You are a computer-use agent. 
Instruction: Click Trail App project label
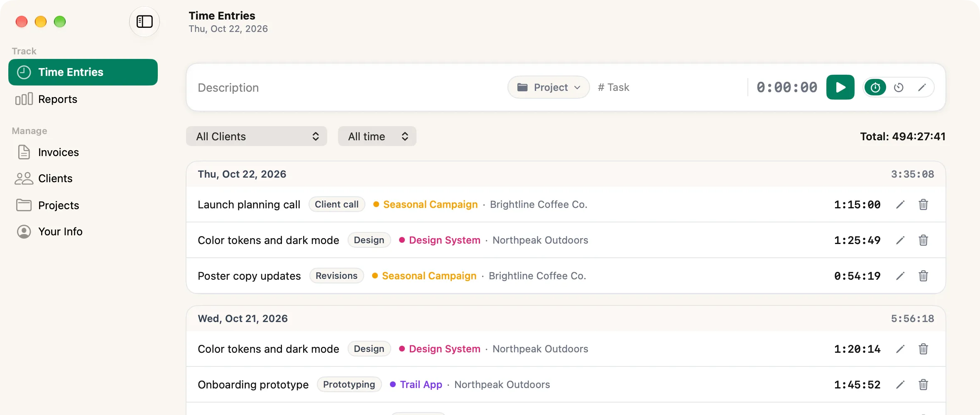click(x=421, y=385)
